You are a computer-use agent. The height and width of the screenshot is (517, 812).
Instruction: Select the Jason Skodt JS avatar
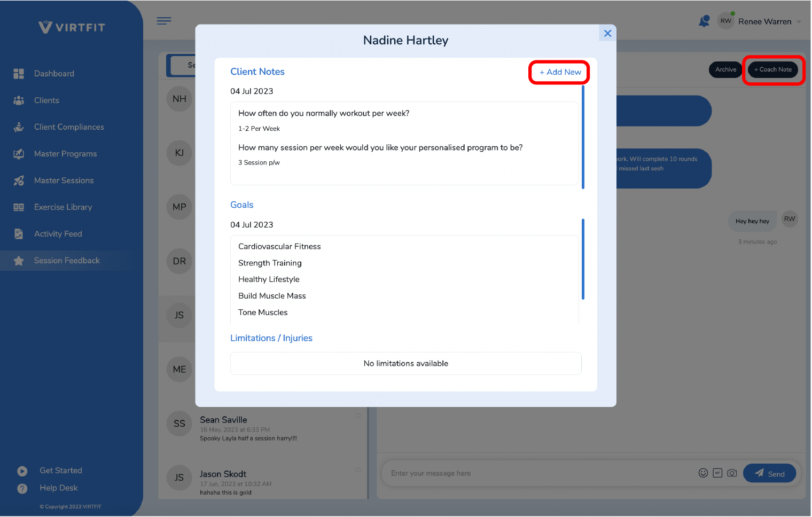pyautogui.click(x=179, y=478)
